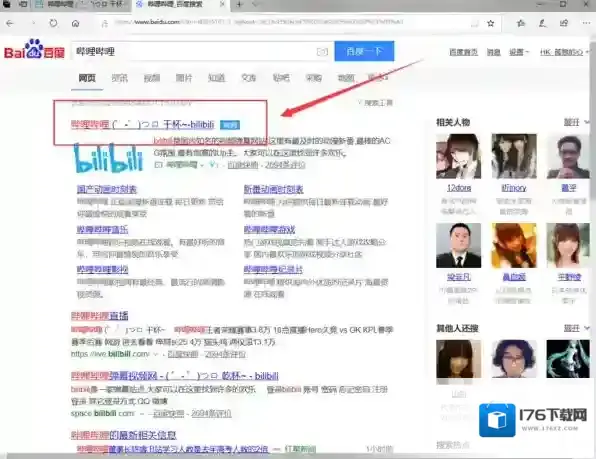The height and width of the screenshot is (459, 596).
Task: Open the browser settings and more menu
Action: 586,23
